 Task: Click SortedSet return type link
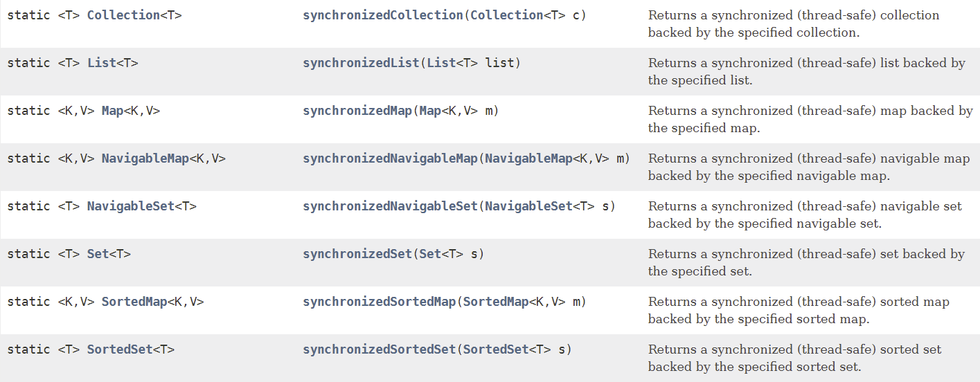pyautogui.click(x=119, y=349)
